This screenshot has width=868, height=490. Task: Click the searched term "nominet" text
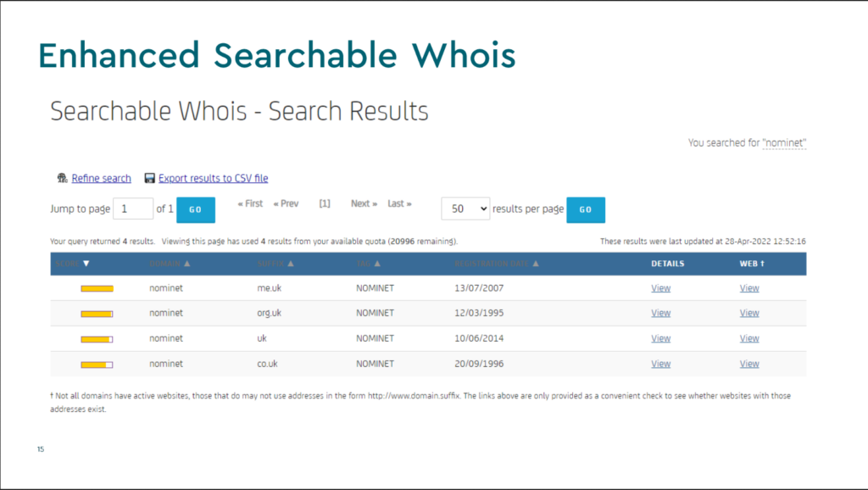785,142
